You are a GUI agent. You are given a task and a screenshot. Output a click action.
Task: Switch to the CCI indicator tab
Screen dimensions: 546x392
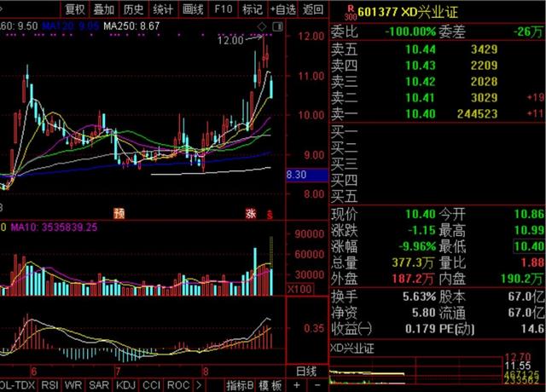tap(151, 385)
